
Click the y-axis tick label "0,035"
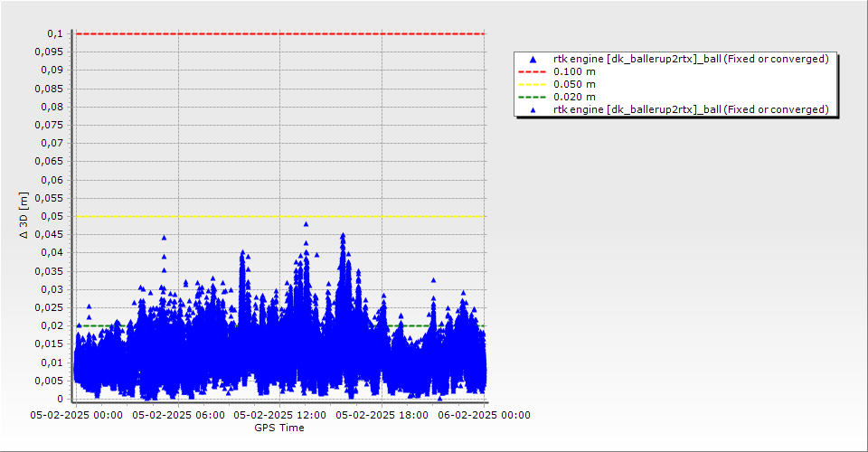point(49,271)
